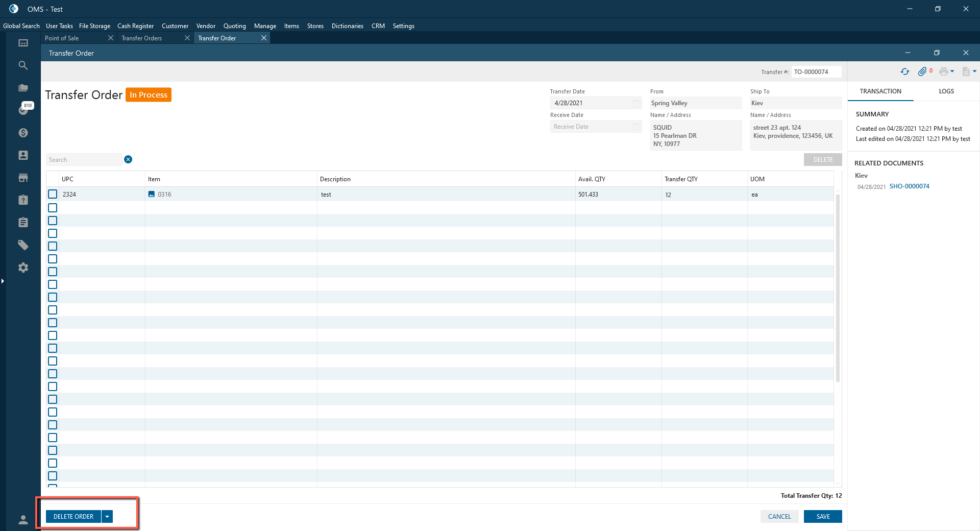Screen dimensions: 980x531
Task: Open the Dictionaries menu
Action: pyautogui.click(x=347, y=26)
